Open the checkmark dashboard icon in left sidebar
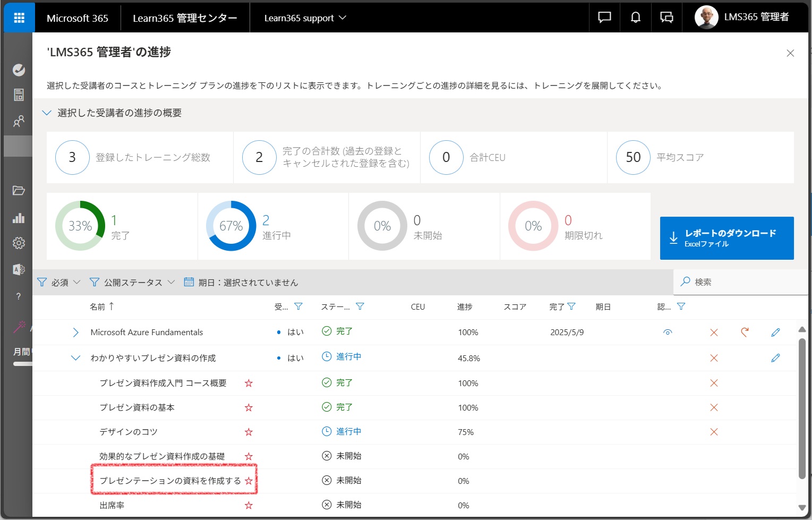 point(19,70)
